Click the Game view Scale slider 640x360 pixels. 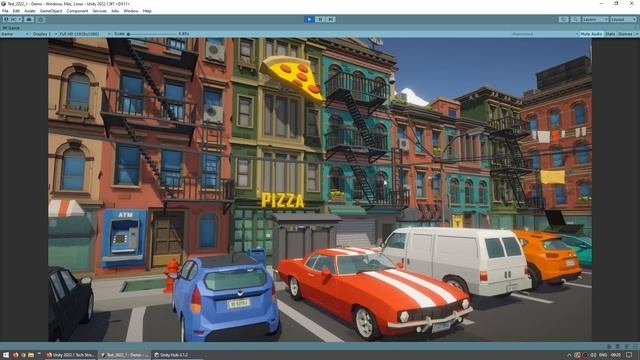152,34
